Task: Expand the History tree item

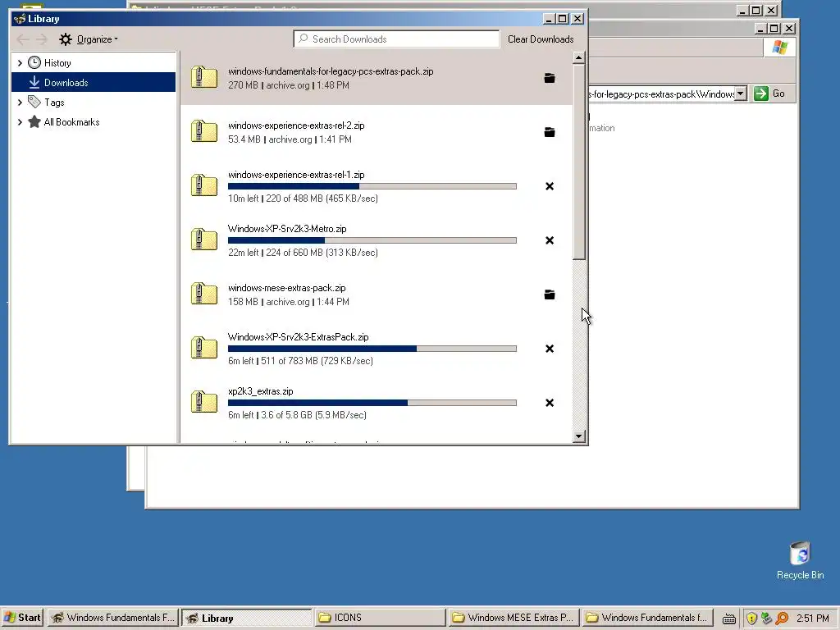Action: click(x=20, y=63)
